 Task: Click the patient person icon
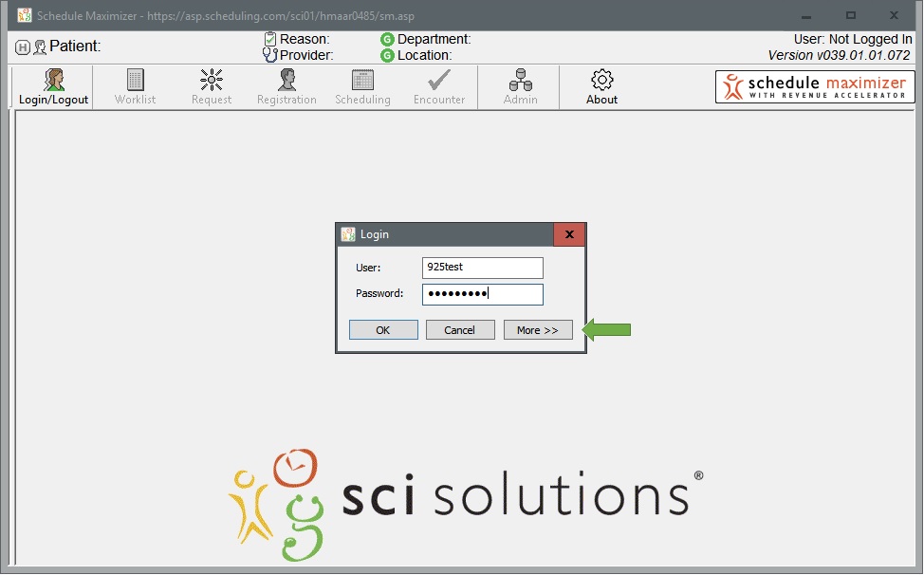pos(40,47)
